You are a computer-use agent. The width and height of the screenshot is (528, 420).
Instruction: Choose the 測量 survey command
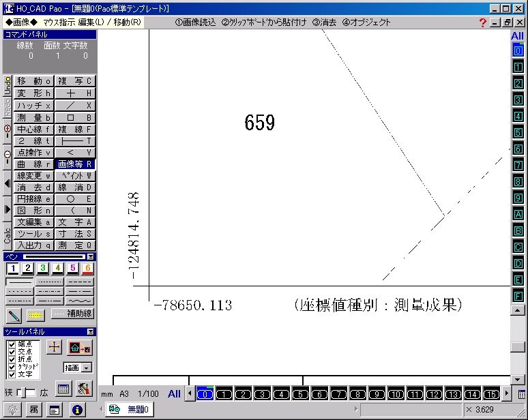click(33, 118)
